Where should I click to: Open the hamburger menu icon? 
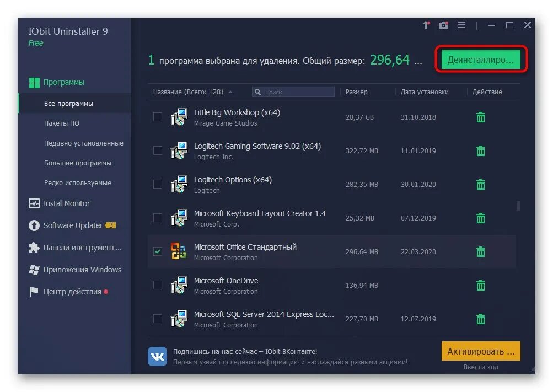[x=461, y=25]
